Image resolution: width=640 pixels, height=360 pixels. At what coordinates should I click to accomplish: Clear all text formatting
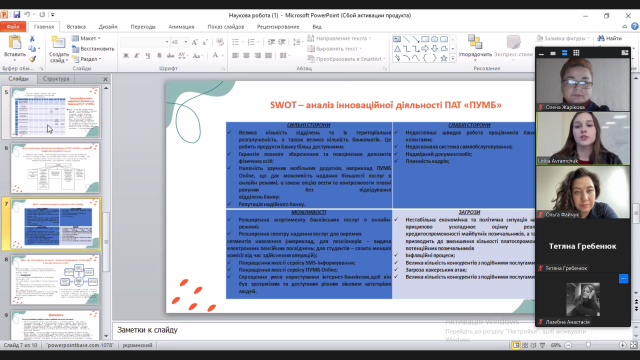220,42
